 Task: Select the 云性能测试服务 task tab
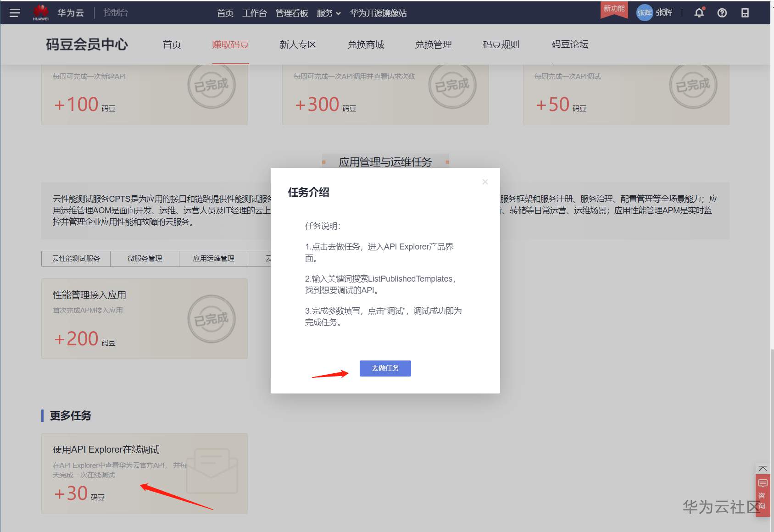coord(76,259)
